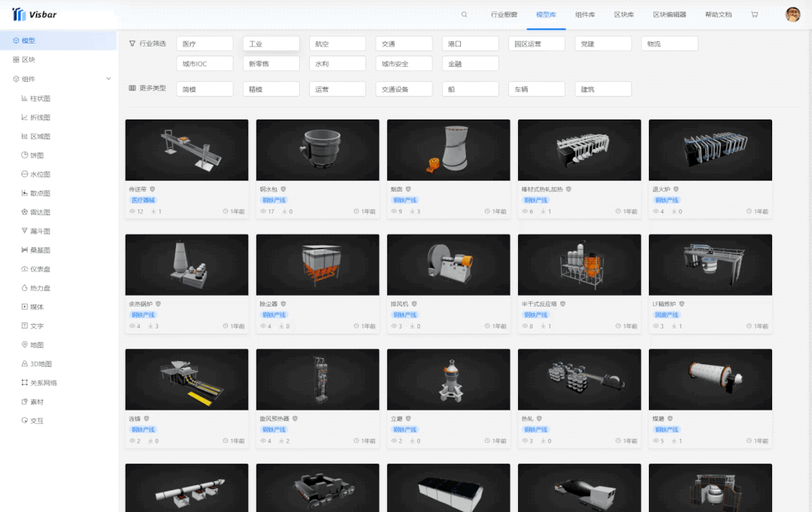
Task: Open the 区块编辑器 tab
Action: (670, 14)
